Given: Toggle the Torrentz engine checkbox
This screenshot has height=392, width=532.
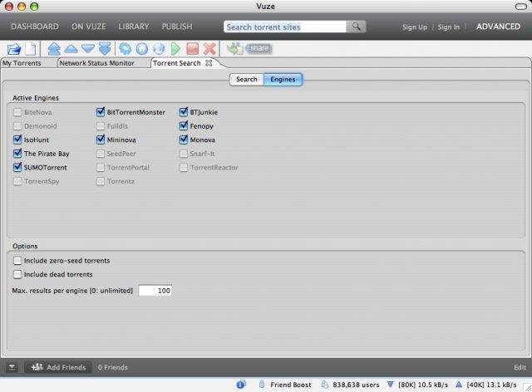Looking at the screenshot, I should pyautogui.click(x=101, y=181).
